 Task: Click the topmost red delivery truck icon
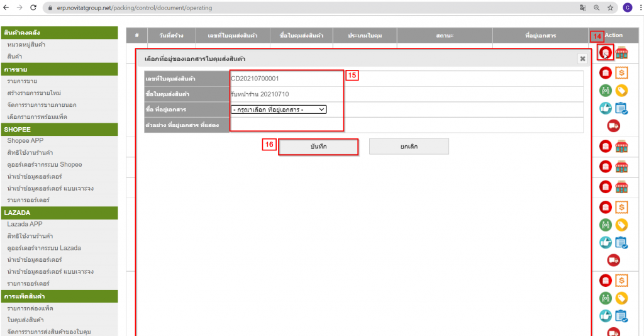point(613,126)
